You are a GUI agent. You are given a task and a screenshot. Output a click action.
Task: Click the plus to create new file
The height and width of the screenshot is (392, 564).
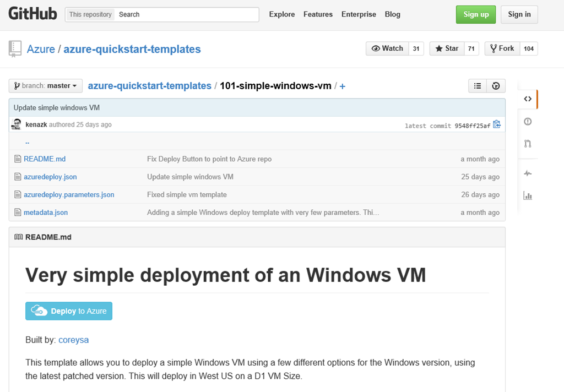click(x=342, y=86)
